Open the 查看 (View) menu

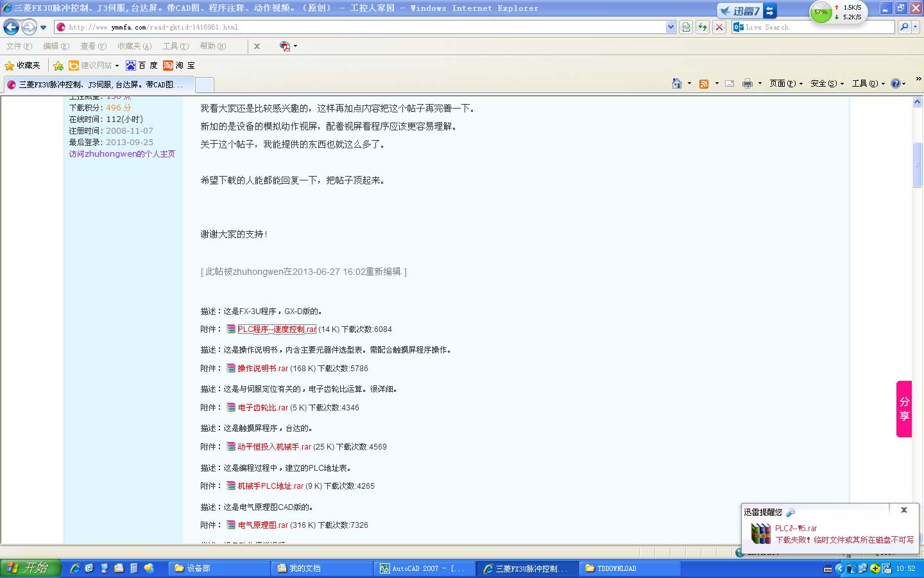tap(93, 46)
